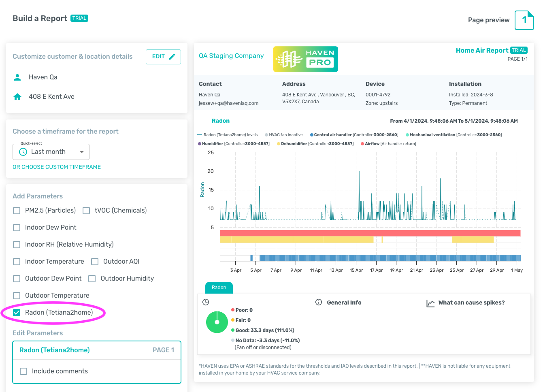Screen dimensions: 543x392
Task: Click the No Data: -3.3 days entry
Action: coord(266,341)
